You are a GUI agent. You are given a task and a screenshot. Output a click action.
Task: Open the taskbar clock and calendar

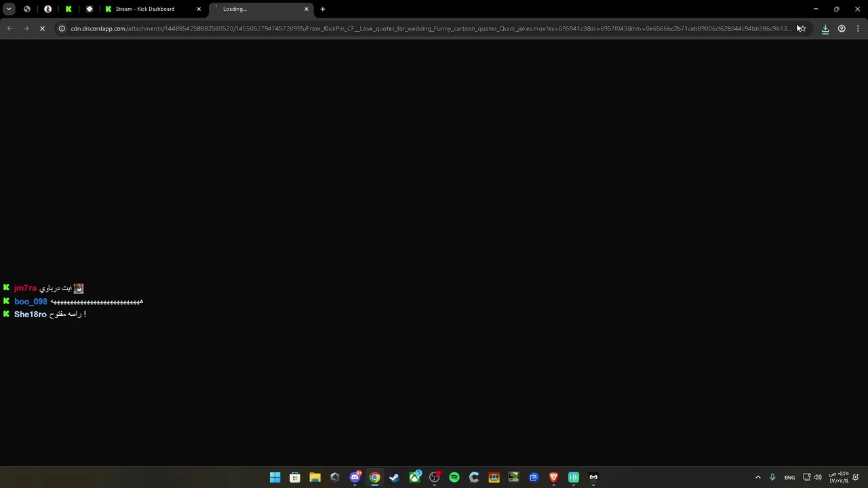tap(839, 477)
